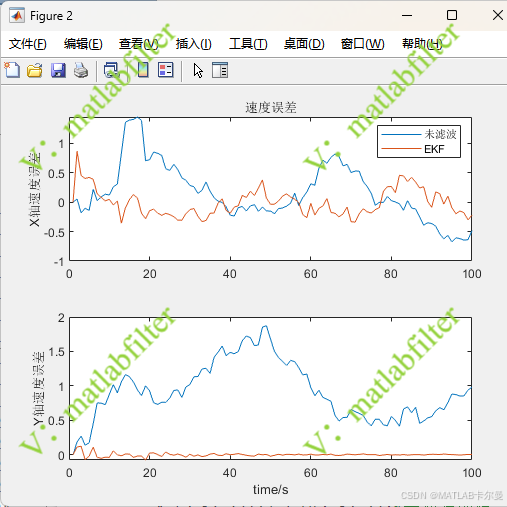Maximize the Figure 2 window
This screenshot has height=507, width=507.
452,15
